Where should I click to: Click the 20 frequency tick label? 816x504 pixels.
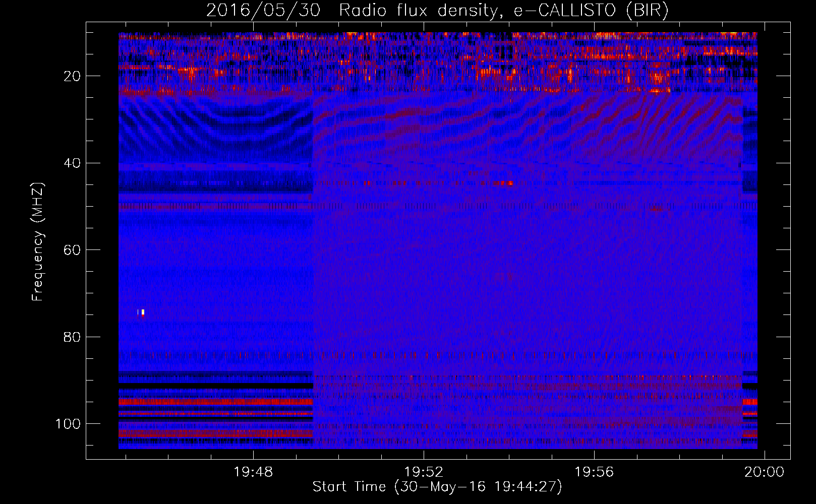[72, 76]
